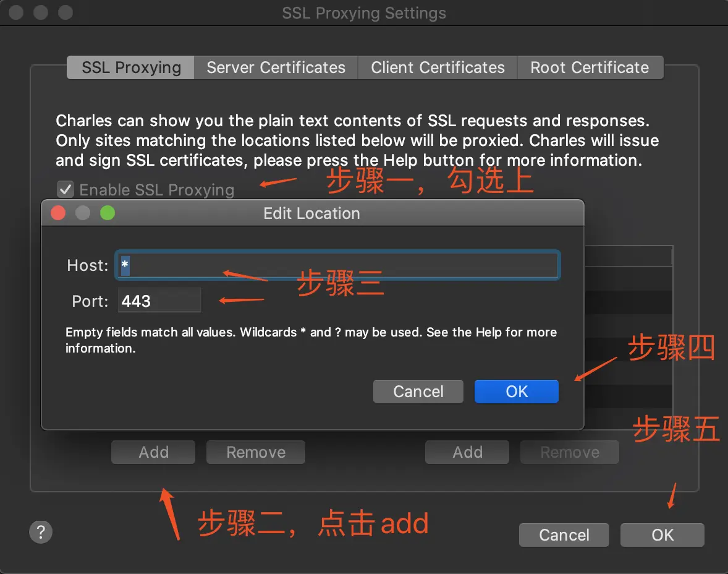Close the Edit Location dialog with red button

click(58, 213)
